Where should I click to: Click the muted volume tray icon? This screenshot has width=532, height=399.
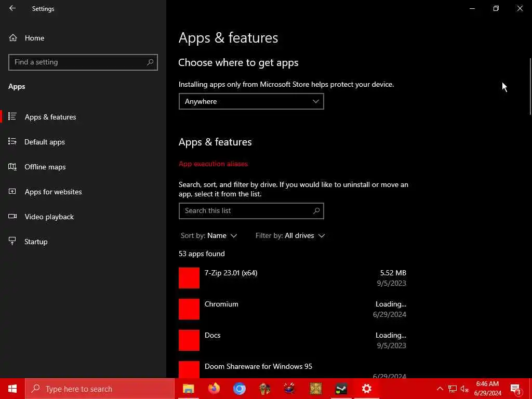(x=464, y=389)
